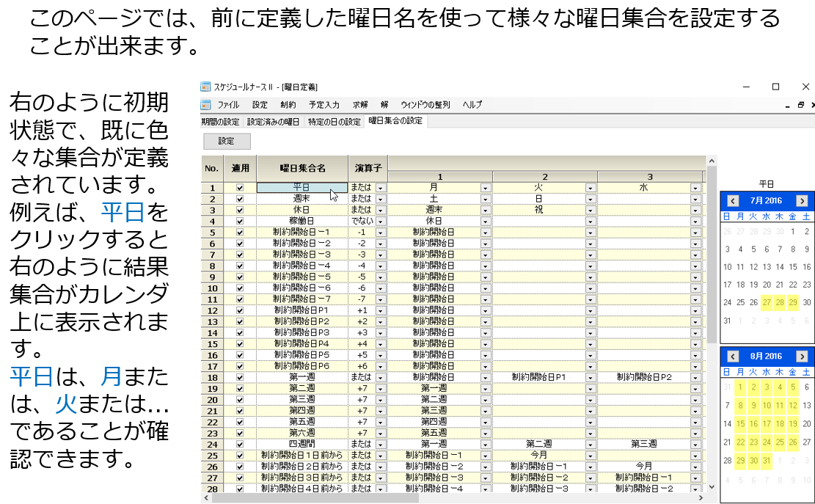The image size is (815, 504).
Task: Open 演算子 dropdown for 第二週 row
Action: (381, 389)
